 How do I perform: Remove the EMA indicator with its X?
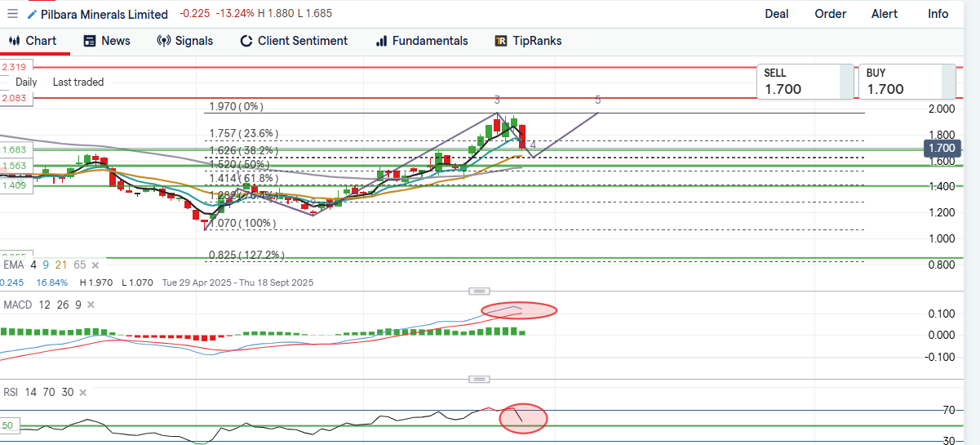point(95,265)
